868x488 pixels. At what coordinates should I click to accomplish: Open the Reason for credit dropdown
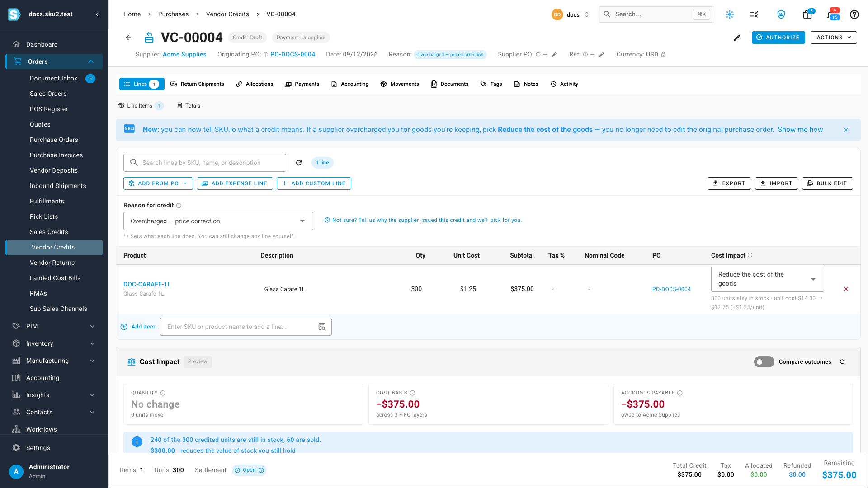pos(218,221)
